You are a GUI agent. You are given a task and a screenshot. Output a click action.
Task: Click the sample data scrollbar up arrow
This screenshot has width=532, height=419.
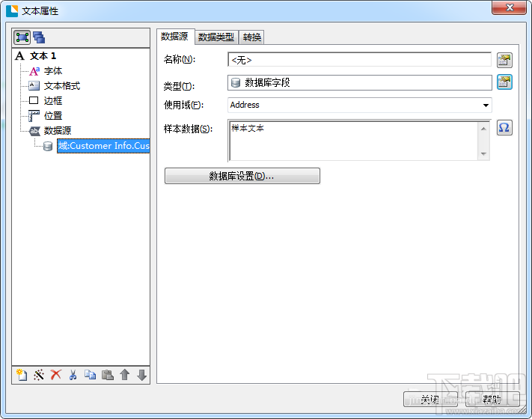[x=483, y=128]
